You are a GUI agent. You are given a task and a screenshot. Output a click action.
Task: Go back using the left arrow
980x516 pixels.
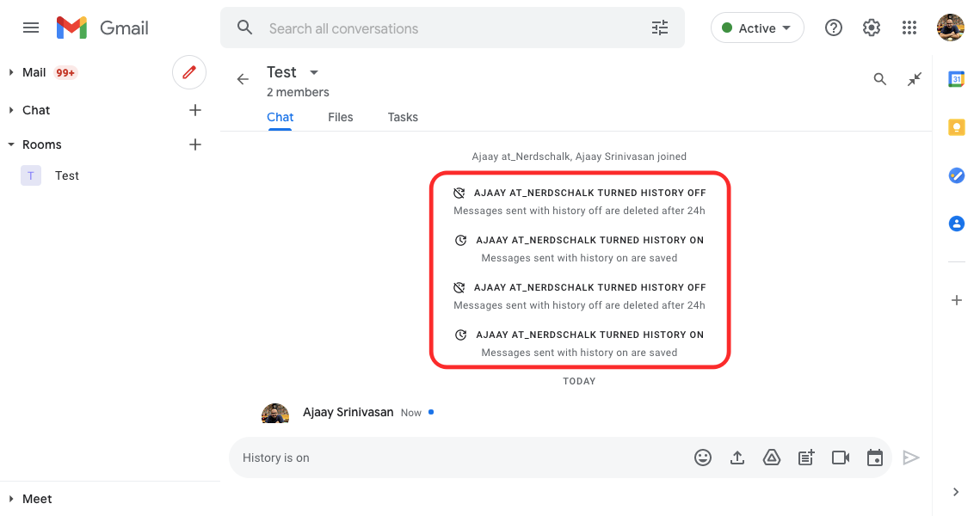pyautogui.click(x=243, y=79)
